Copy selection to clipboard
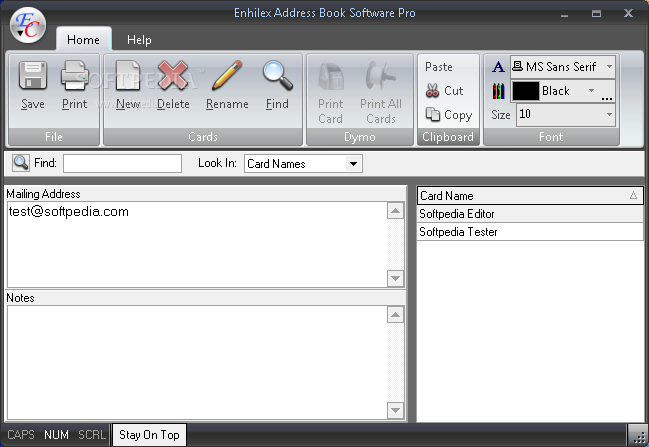649x447 pixels. click(x=449, y=115)
